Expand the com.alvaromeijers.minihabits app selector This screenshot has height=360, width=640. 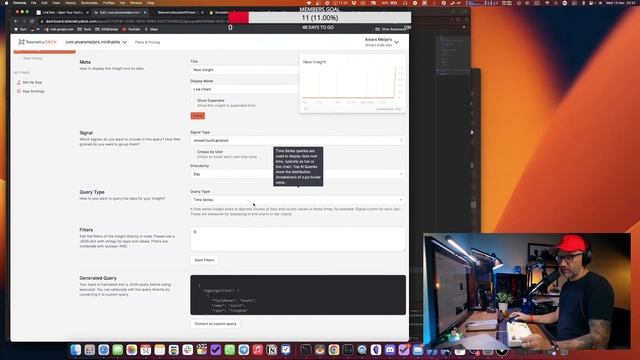pyautogui.click(x=96, y=42)
